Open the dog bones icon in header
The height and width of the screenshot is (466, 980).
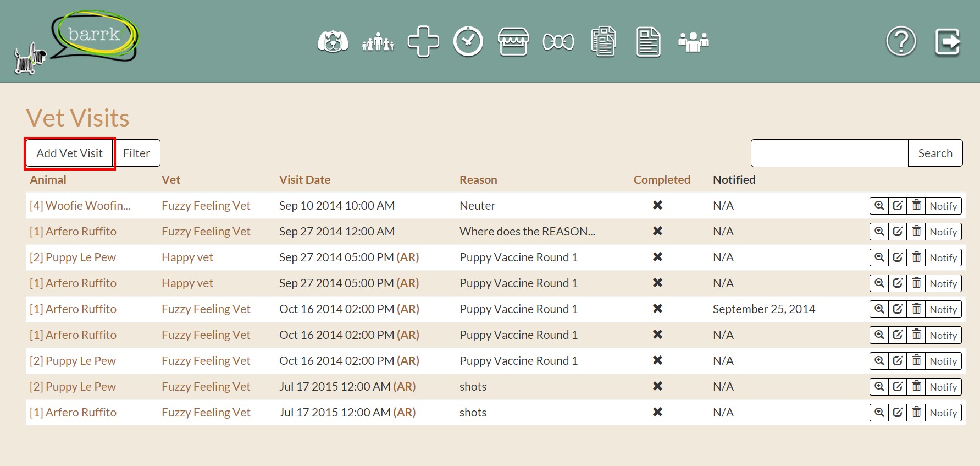click(558, 41)
